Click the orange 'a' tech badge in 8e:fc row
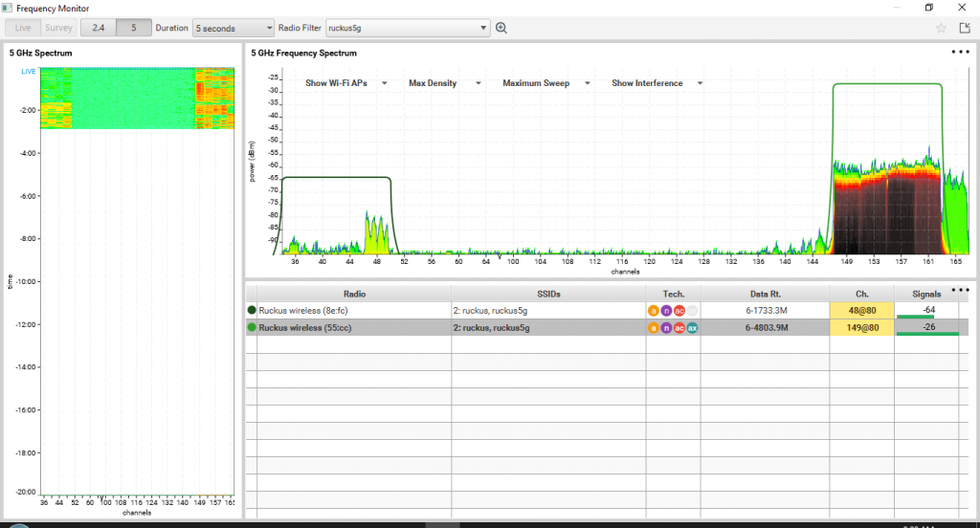This screenshot has width=980, height=528. (653, 311)
